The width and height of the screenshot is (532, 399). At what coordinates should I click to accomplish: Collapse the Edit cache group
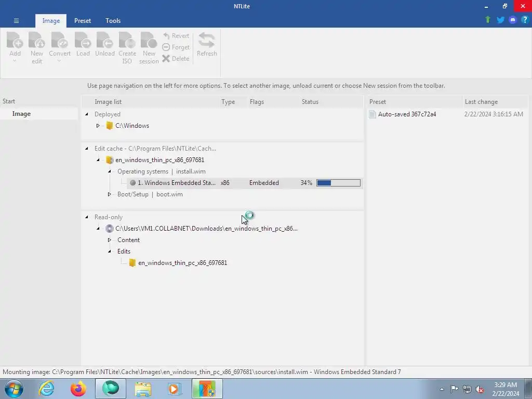(x=87, y=148)
